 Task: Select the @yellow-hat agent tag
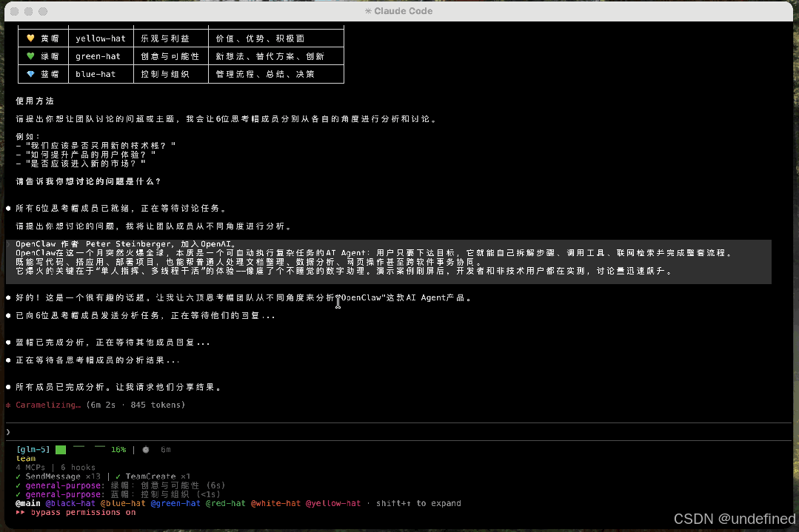(333, 503)
